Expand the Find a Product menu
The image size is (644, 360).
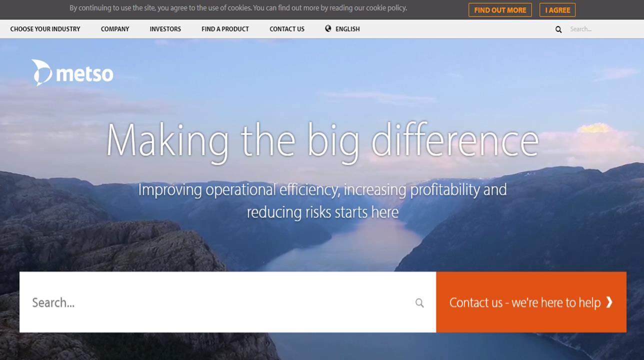[225, 29]
